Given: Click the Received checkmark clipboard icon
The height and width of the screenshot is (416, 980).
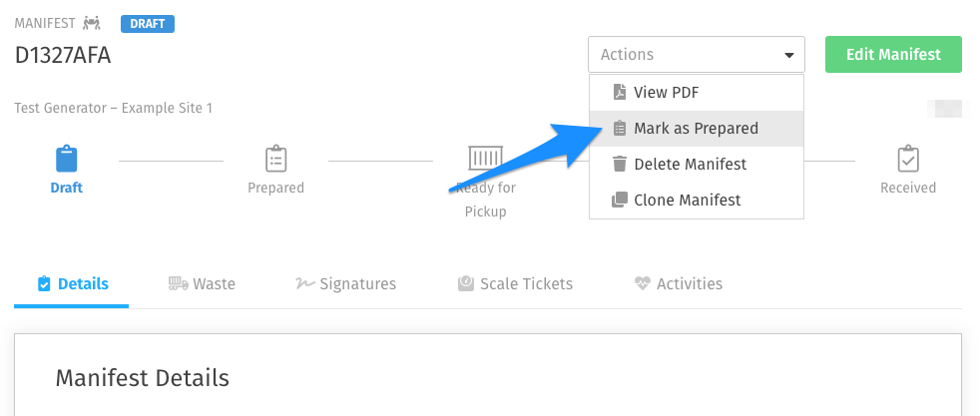Looking at the screenshot, I should (x=907, y=159).
